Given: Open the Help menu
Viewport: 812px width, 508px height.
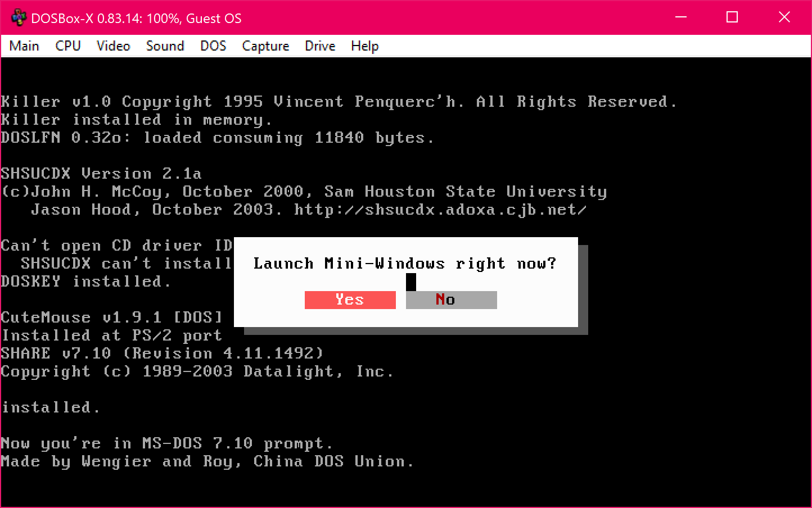Looking at the screenshot, I should pos(364,46).
